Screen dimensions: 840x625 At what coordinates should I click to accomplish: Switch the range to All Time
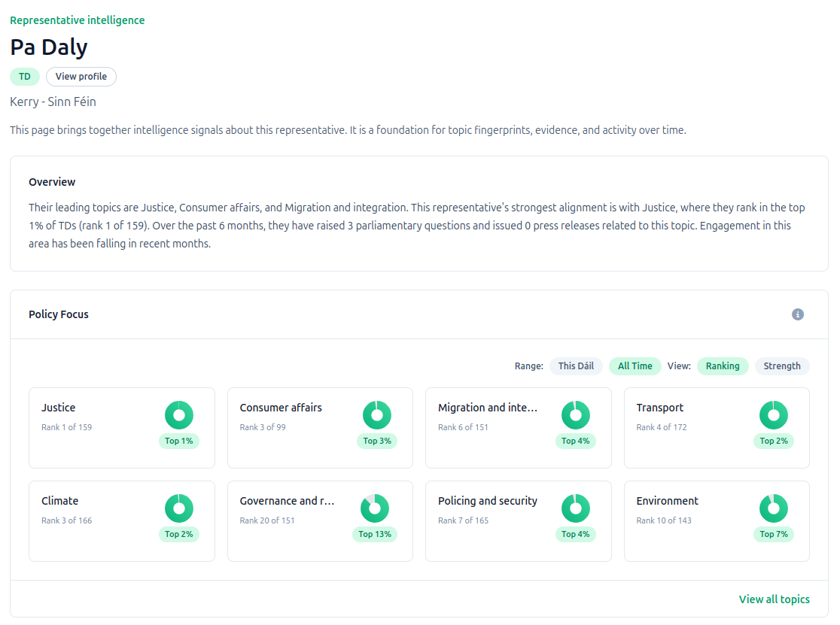[635, 366]
